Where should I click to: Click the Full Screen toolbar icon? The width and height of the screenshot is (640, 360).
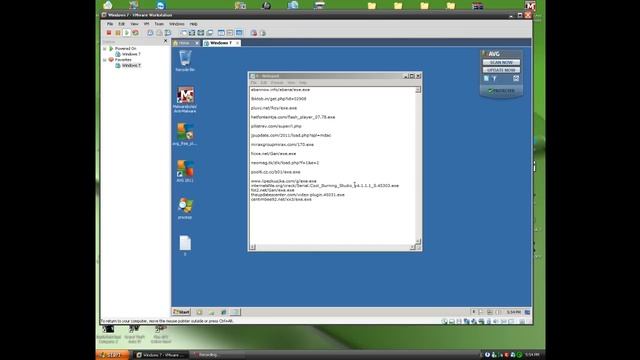192,33
